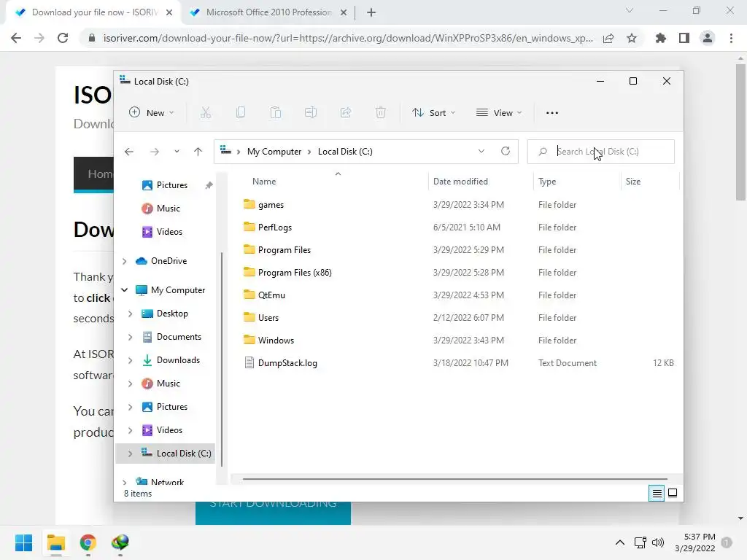Image resolution: width=747 pixels, height=560 pixels.
Task: Open the volume control in system tray
Action: [x=658, y=542]
